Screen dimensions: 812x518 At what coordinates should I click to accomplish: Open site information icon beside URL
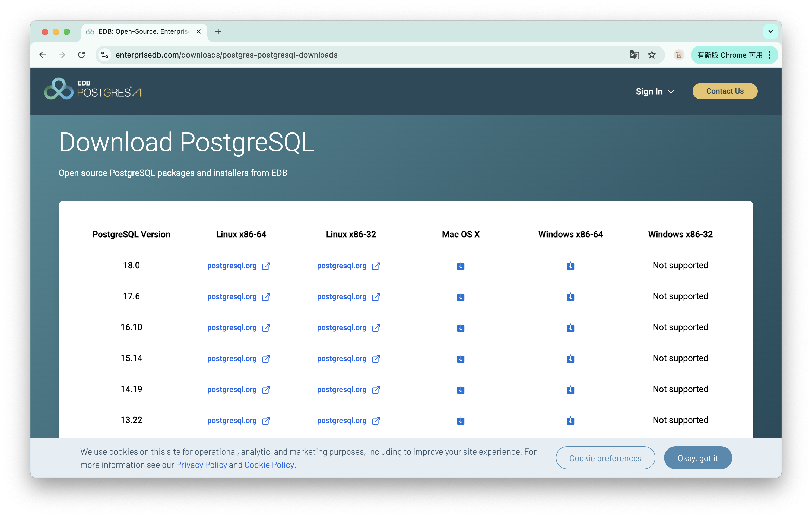[105, 55]
